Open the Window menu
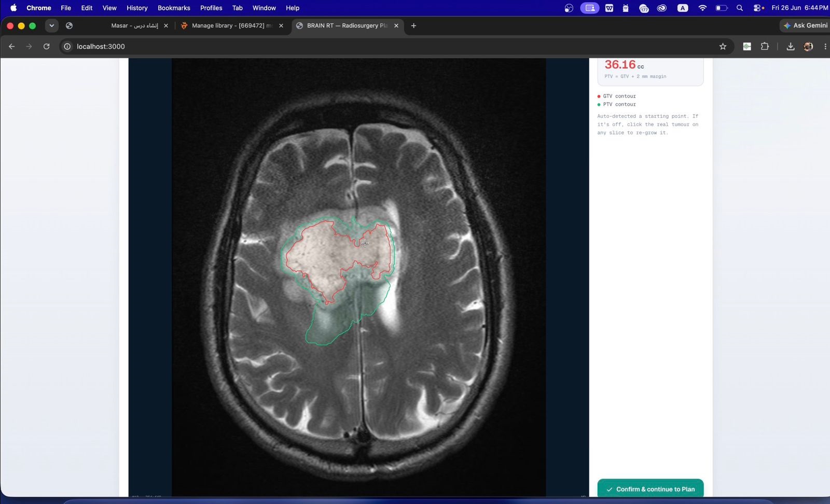 [x=264, y=8]
